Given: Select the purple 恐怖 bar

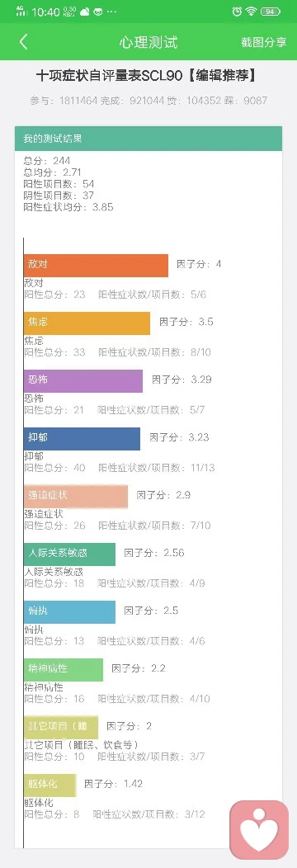Looking at the screenshot, I should pos(83,381).
